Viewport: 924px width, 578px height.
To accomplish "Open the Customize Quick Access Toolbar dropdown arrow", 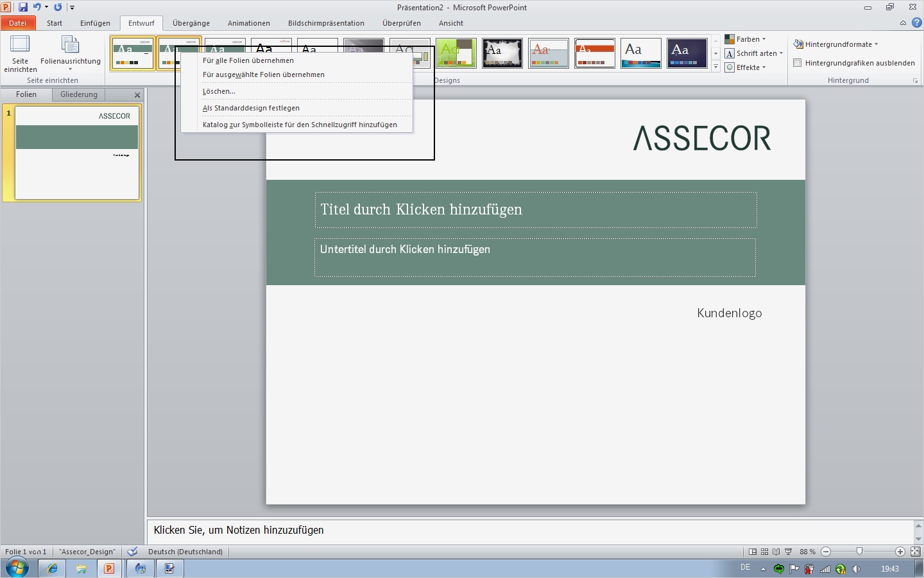I will click(72, 8).
